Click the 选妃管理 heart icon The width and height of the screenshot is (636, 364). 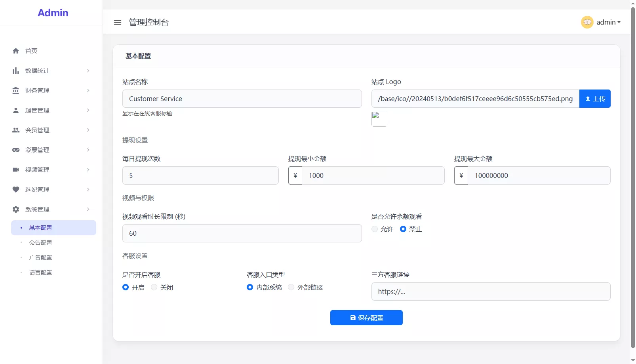pyautogui.click(x=16, y=189)
